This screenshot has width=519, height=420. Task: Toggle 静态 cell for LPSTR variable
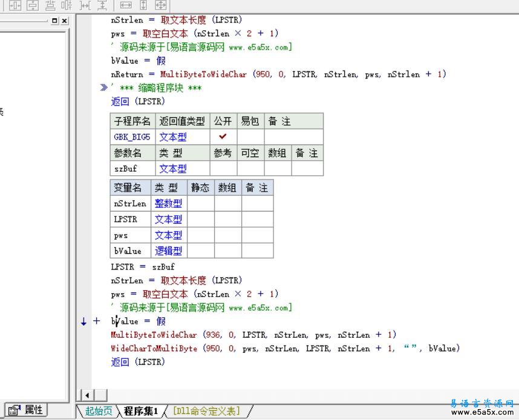pyautogui.click(x=201, y=219)
